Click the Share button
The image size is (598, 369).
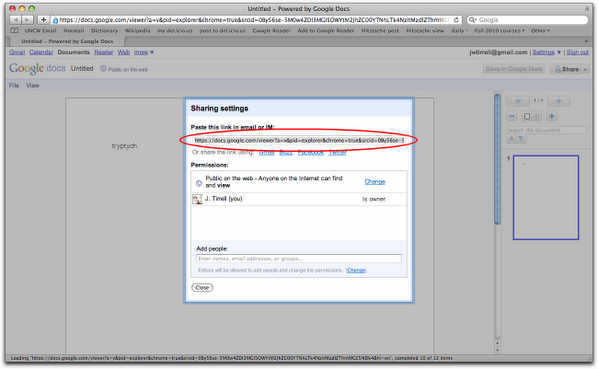(566, 69)
